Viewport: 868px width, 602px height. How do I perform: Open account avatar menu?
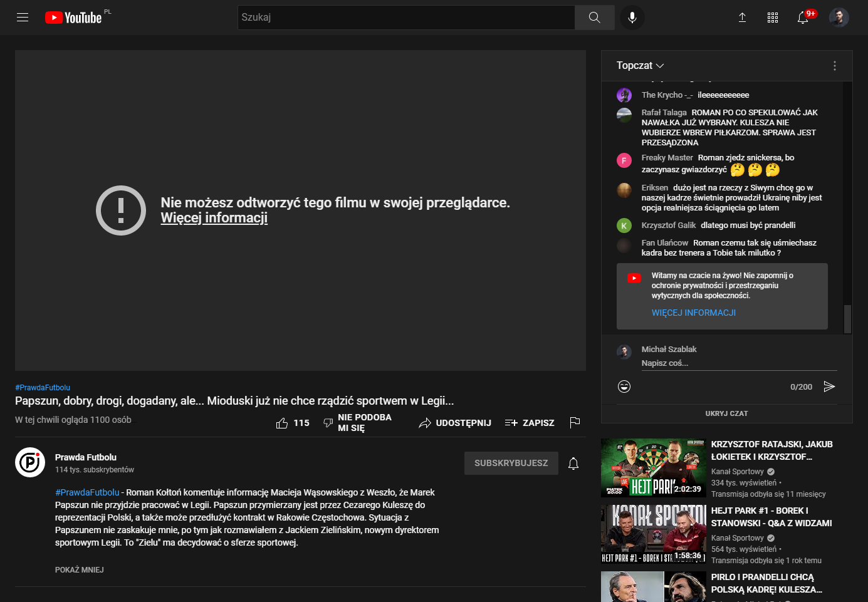839,18
